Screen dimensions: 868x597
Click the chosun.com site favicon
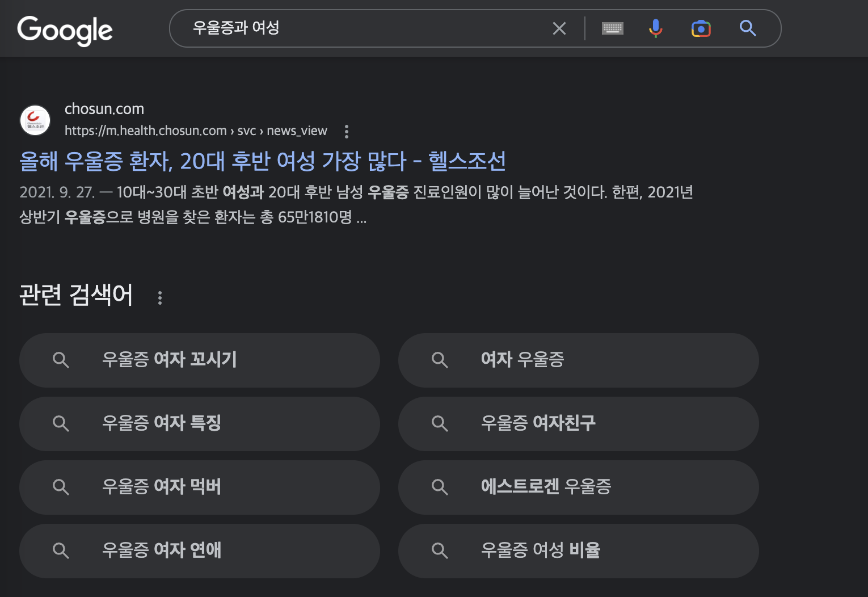tap(35, 120)
